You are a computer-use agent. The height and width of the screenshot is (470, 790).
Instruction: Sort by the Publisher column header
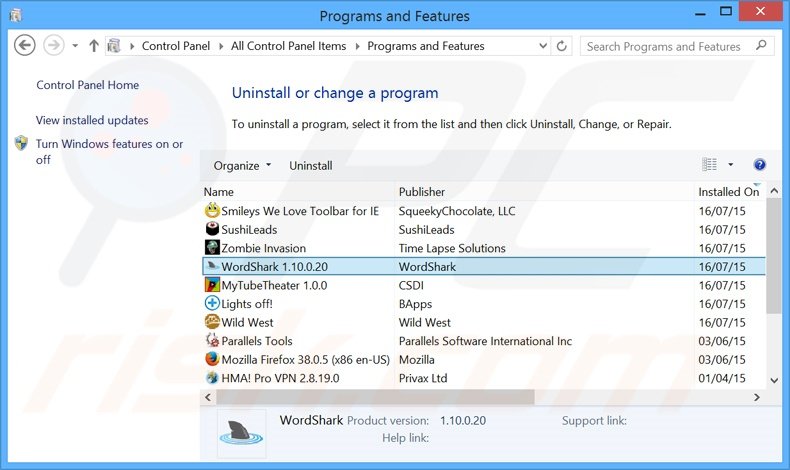(x=422, y=192)
